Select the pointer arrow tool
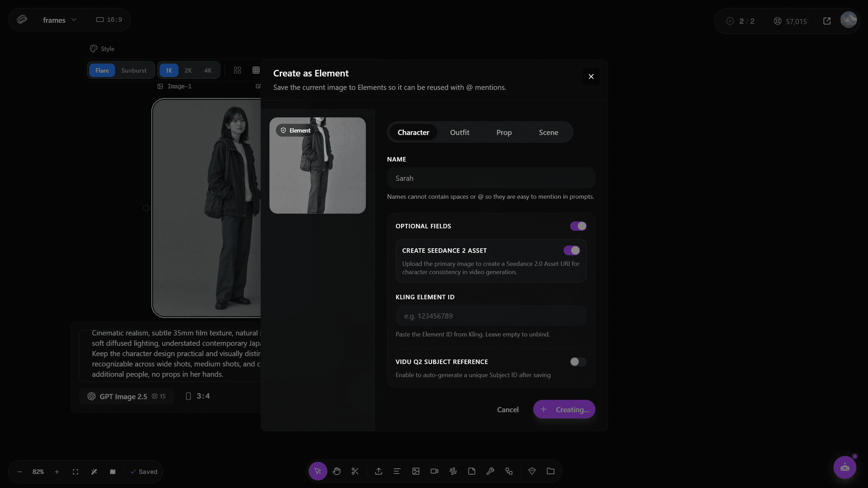 tap(317, 471)
